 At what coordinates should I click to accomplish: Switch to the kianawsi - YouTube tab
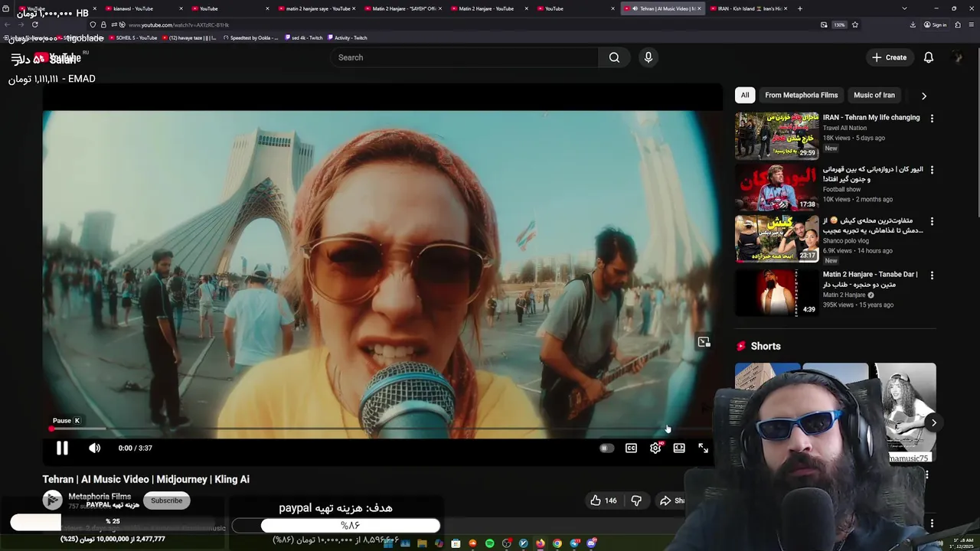point(142,8)
